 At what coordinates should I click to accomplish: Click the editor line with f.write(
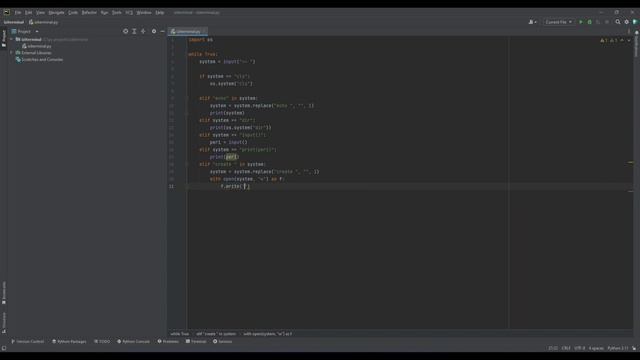235,187
